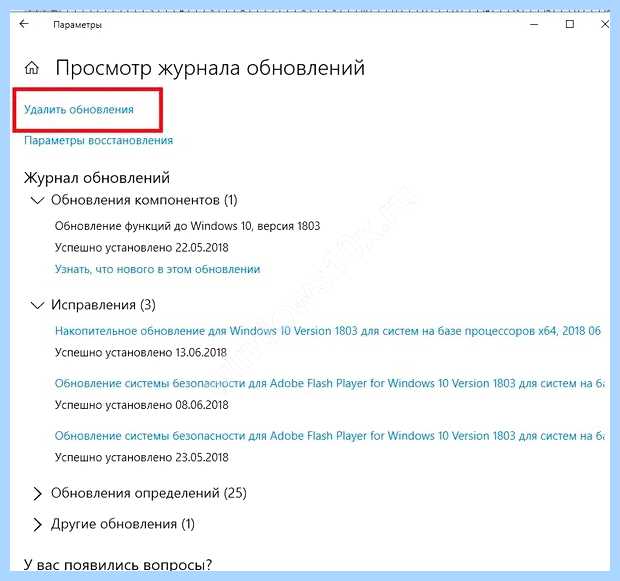Image resolution: width=620 pixels, height=581 pixels.
Task: Open Накопительное обновление для Windows 10 link
Action: [328, 331]
